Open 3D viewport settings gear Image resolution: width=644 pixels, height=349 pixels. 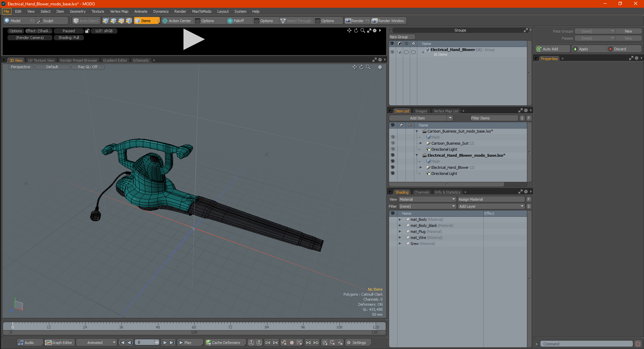click(380, 67)
